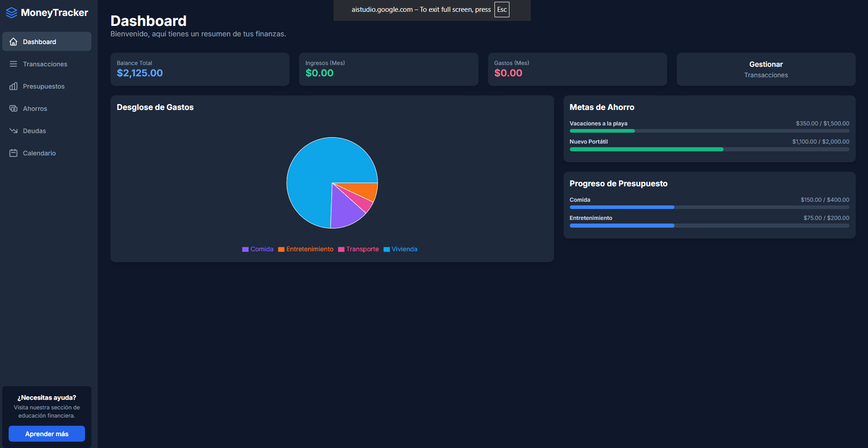Select the Dashboard home icon in sidebar
This screenshot has width=868, height=448.
(x=14, y=41)
